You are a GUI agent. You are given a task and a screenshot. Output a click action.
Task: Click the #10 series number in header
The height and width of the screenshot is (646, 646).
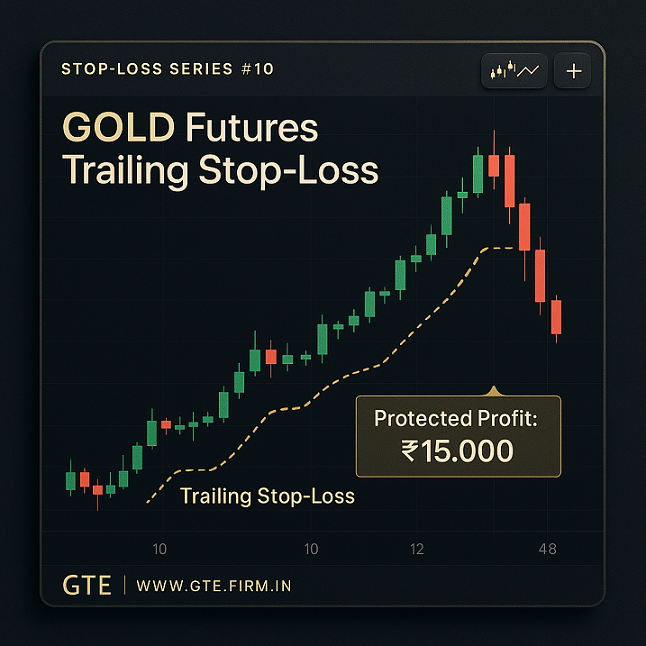tap(258, 70)
